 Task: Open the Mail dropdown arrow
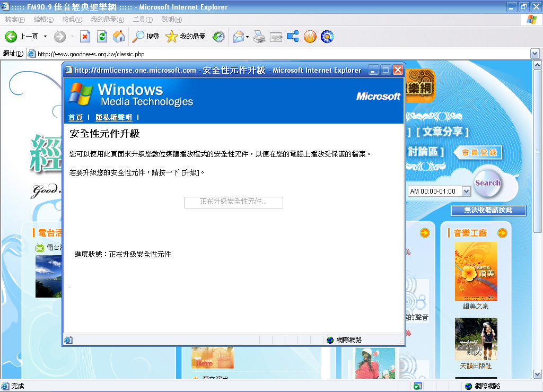(x=247, y=37)
